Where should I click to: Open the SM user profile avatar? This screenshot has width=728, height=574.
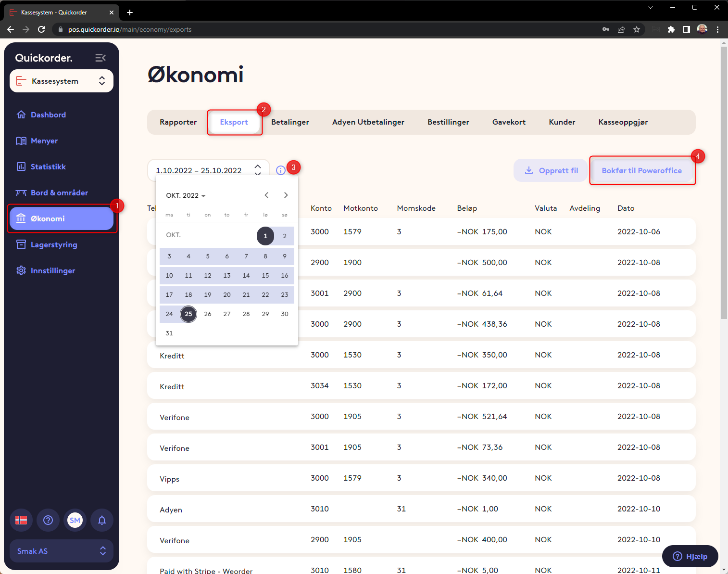[x=75, y=520]
